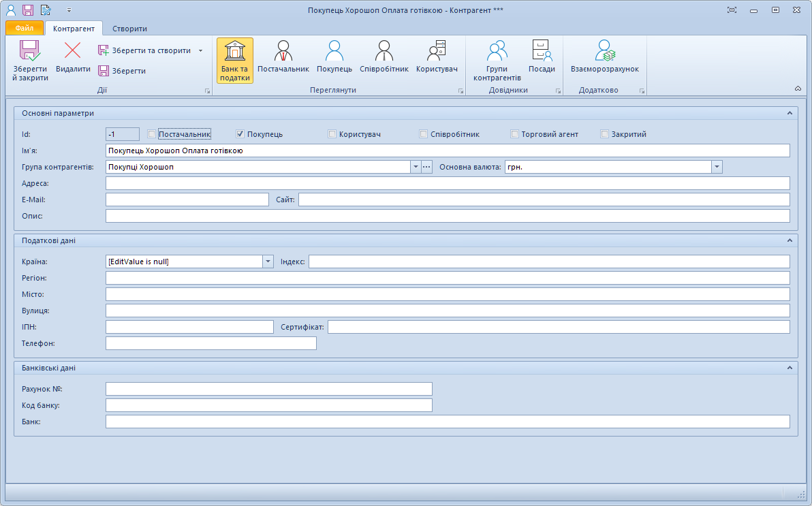The height and width of the screenshot is (506, 812).
Task: Open Банк та податки view
Action: [235, 61]
